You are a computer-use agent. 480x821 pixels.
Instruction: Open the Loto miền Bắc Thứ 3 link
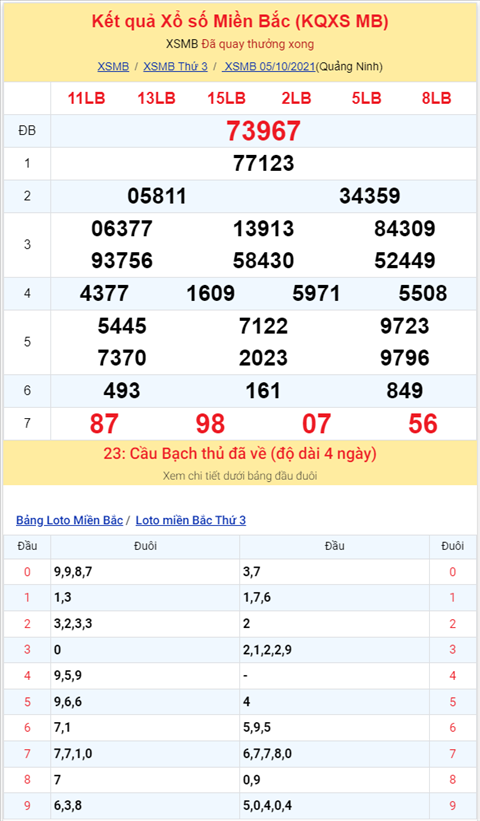click(x=191, y=520)
